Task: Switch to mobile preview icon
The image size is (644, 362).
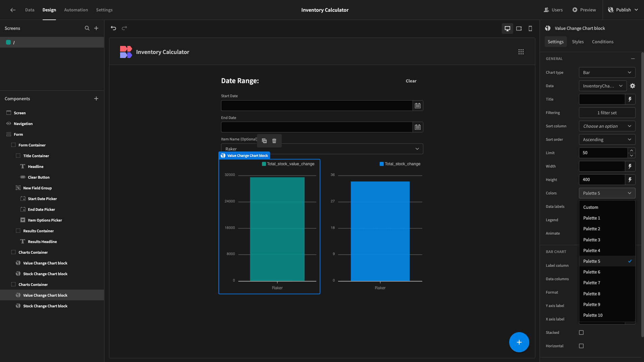Action: tap(530, 28)
